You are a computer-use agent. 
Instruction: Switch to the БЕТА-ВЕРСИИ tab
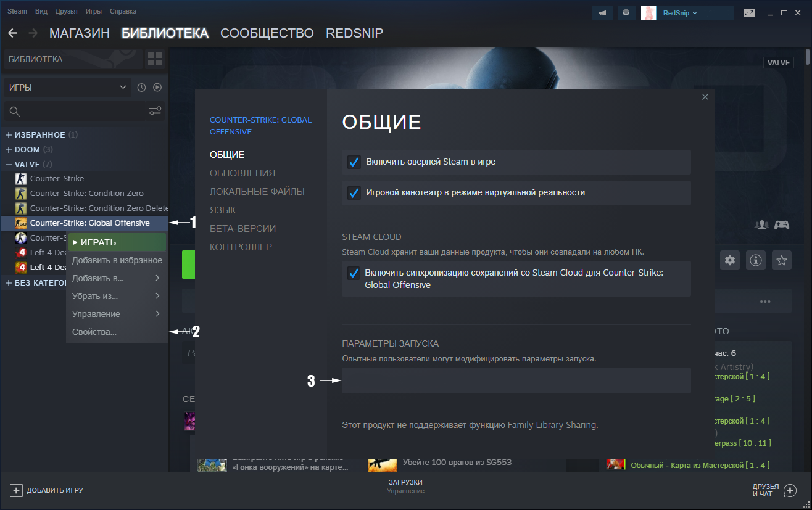243,229
